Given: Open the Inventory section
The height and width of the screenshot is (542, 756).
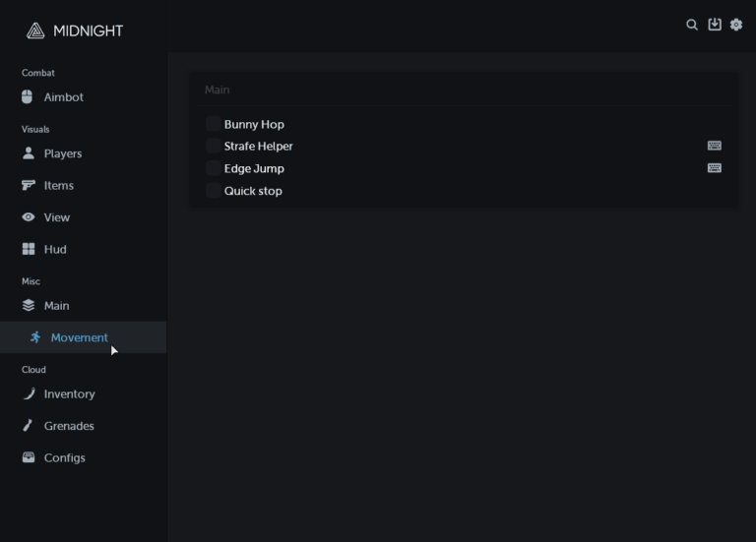Looking at the screenshot, I should coord(69,394).
